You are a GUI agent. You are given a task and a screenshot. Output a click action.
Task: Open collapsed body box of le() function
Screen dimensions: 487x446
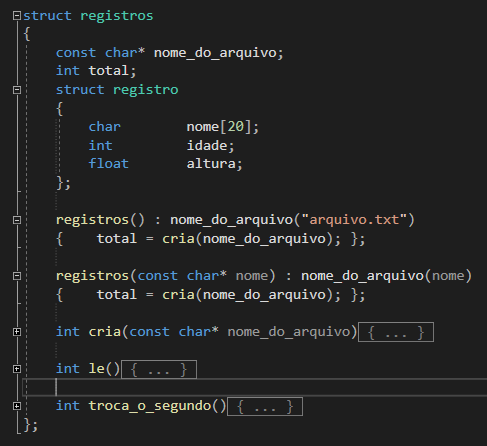coord(159,369)
